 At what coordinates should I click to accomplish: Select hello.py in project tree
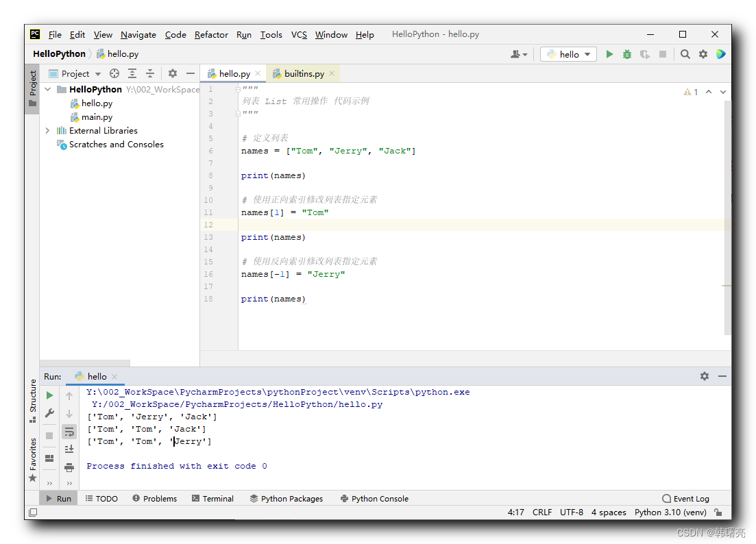92,103
